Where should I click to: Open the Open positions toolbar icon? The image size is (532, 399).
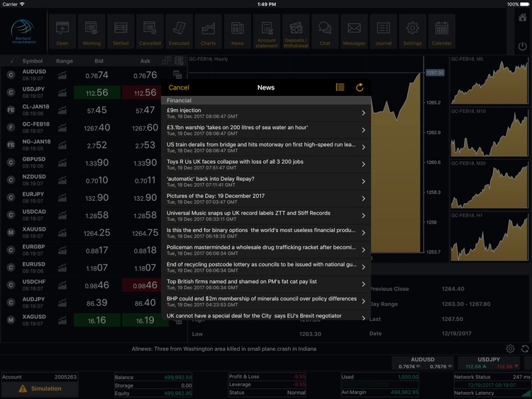62,32
